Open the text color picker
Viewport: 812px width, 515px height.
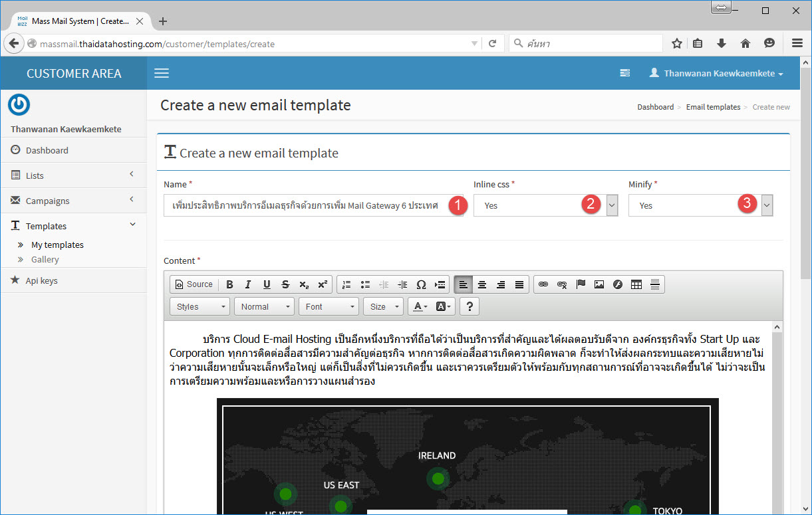point(418,306)
